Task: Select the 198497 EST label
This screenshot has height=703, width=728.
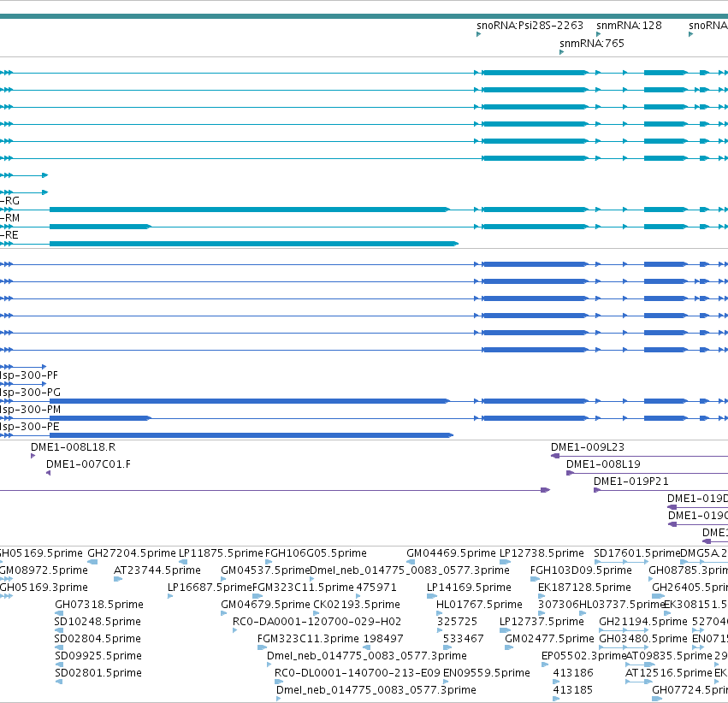Action: pyautogui.click(x=383, y=639)
